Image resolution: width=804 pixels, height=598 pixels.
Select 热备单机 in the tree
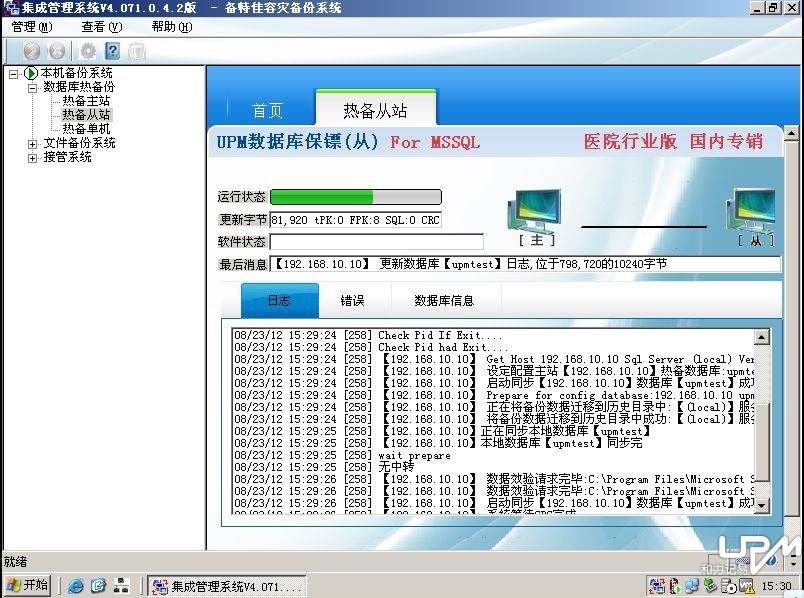pos(86,129)
